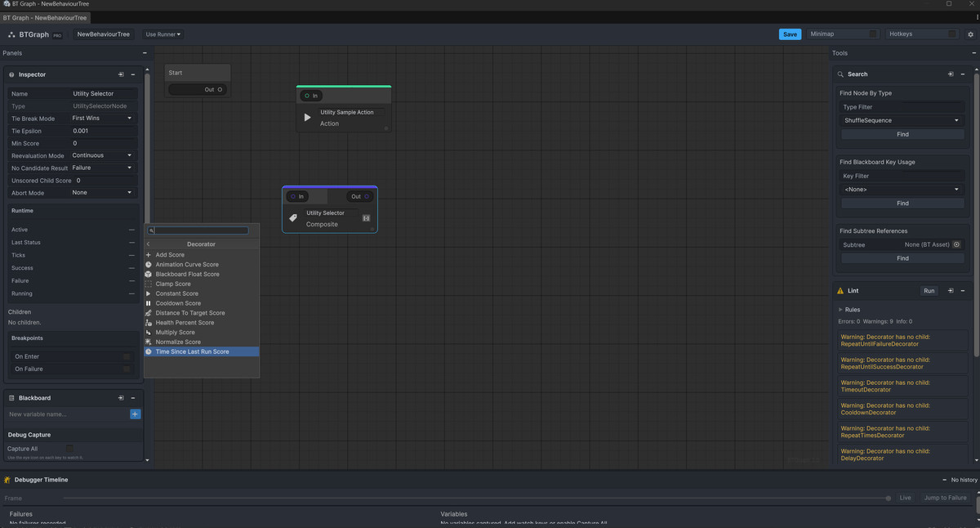Click Find under Find Subtree References

point(902,258)
